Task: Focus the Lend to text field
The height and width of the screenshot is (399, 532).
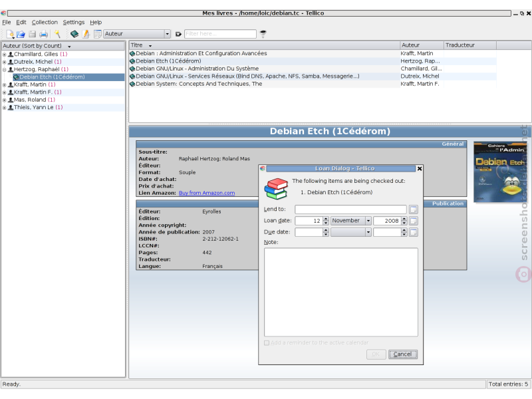Action: pos(350,209)
